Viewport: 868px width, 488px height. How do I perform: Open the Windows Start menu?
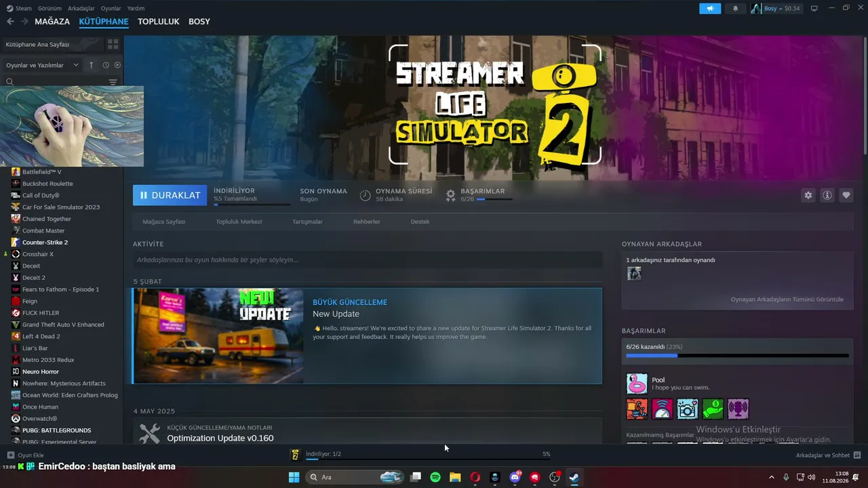pos(294,477)
